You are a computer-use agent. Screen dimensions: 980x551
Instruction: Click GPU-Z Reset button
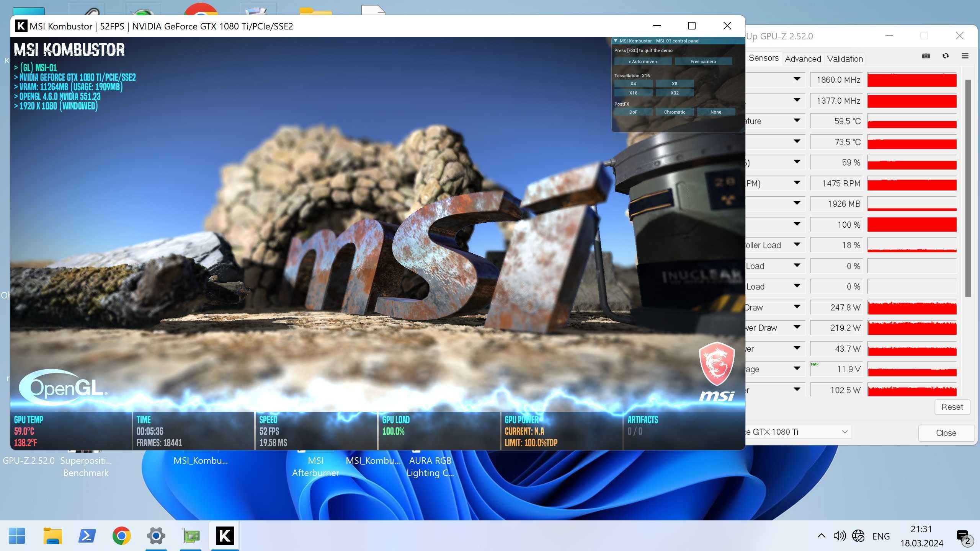[x=952, y=407]
